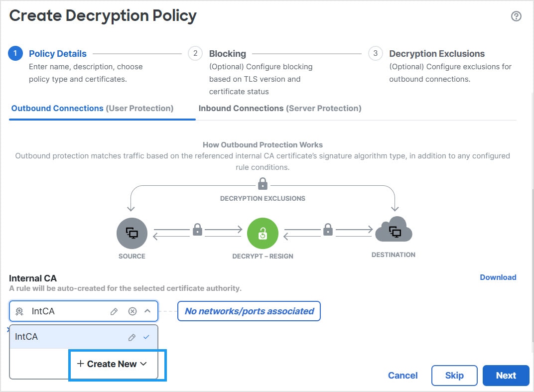Click the green Decrypt-Resign unlock icon
Image resolution: width=534 pixels, height=392 pixels.
tap(263, 233)
